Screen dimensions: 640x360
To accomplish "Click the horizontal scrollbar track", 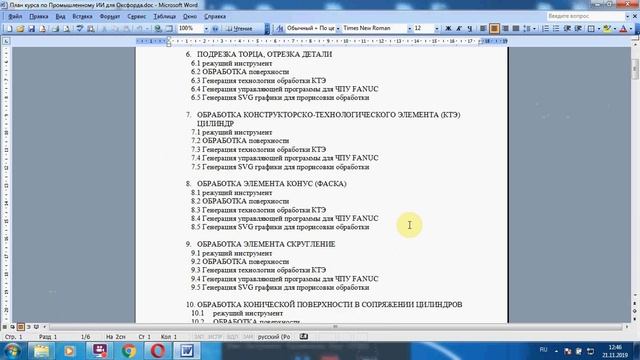I will pos(336,327).
